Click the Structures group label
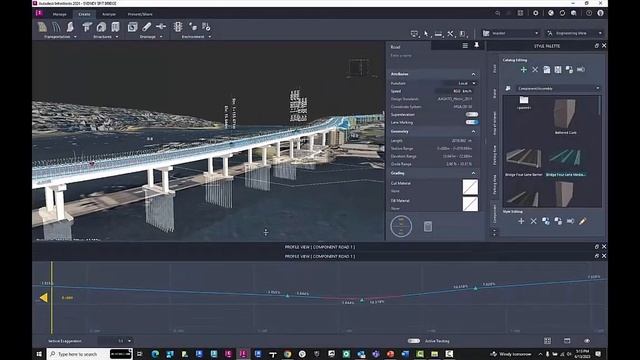 click(x=102, y=37)
